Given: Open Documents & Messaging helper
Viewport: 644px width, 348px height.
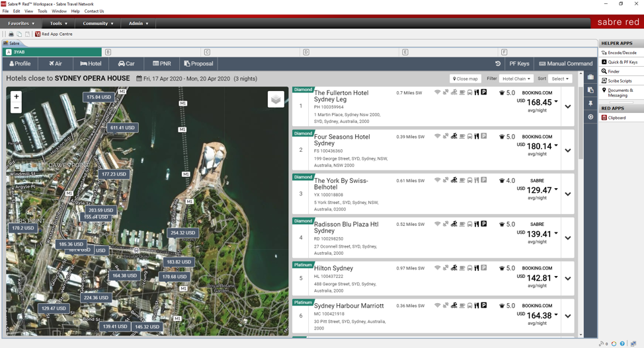Looking at the screenshot, I should (618, 92).
